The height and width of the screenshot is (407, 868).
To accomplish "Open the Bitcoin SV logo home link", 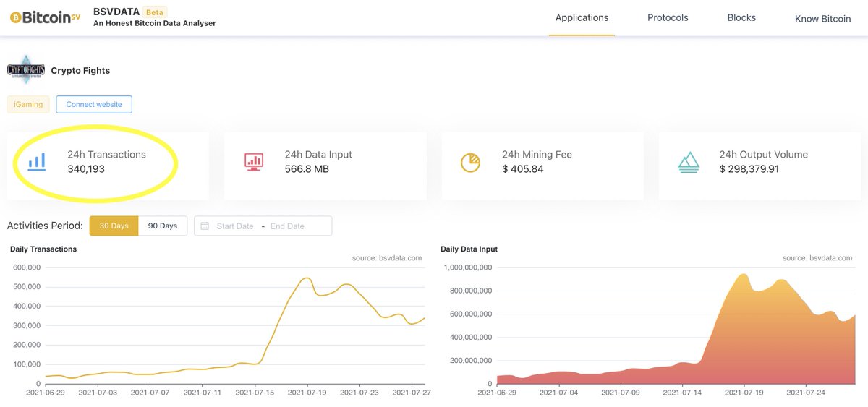I will [45, 17].
